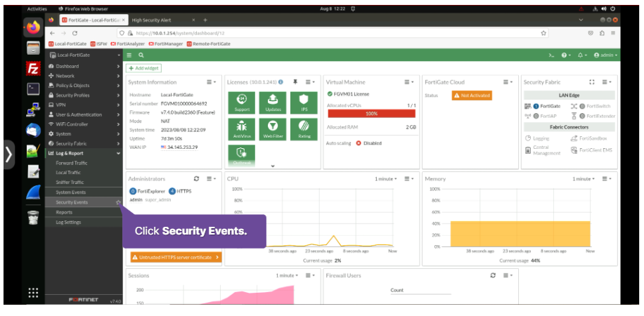Open the FortiGate Cloud widget menu

coord(508,82)
